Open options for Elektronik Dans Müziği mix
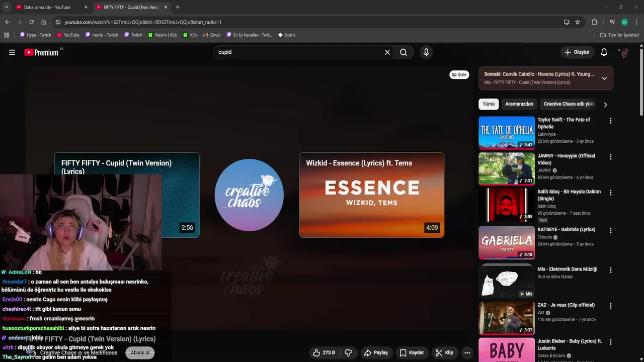 pos(611,270)
